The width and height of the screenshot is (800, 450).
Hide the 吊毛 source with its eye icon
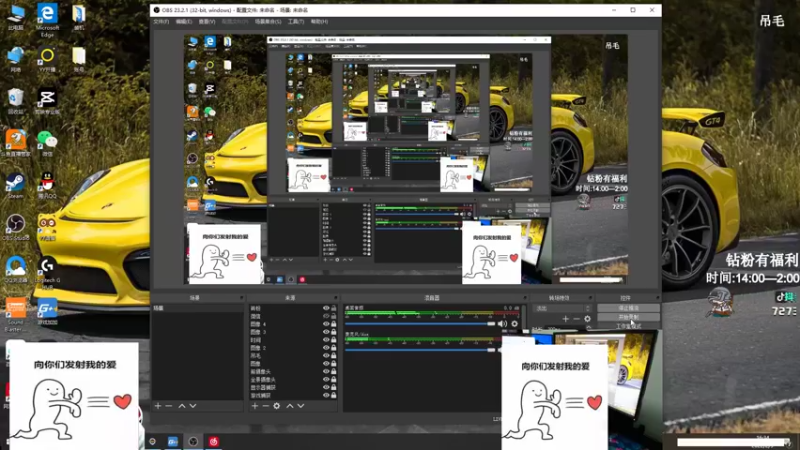[x=326, y=356]
